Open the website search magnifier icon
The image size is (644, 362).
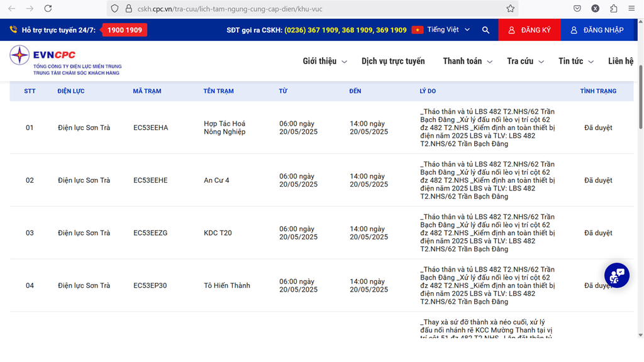point(486,30)
